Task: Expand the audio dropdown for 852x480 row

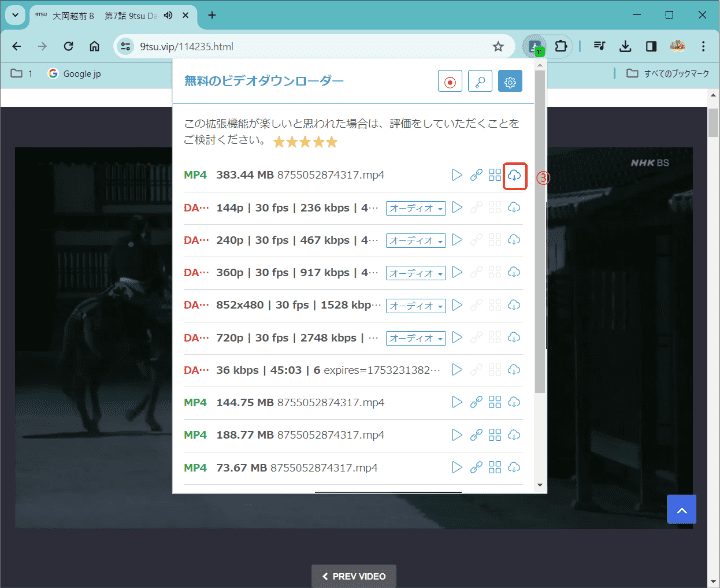Action: pos(415,305)
